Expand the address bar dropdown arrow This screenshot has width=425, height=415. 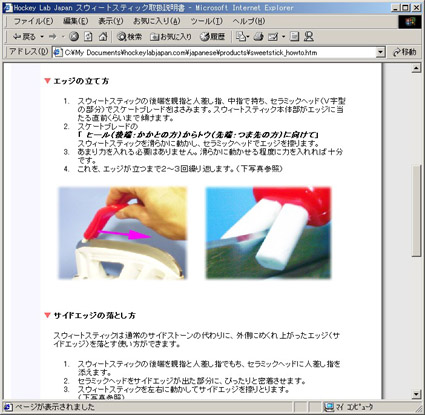point(380,52)
